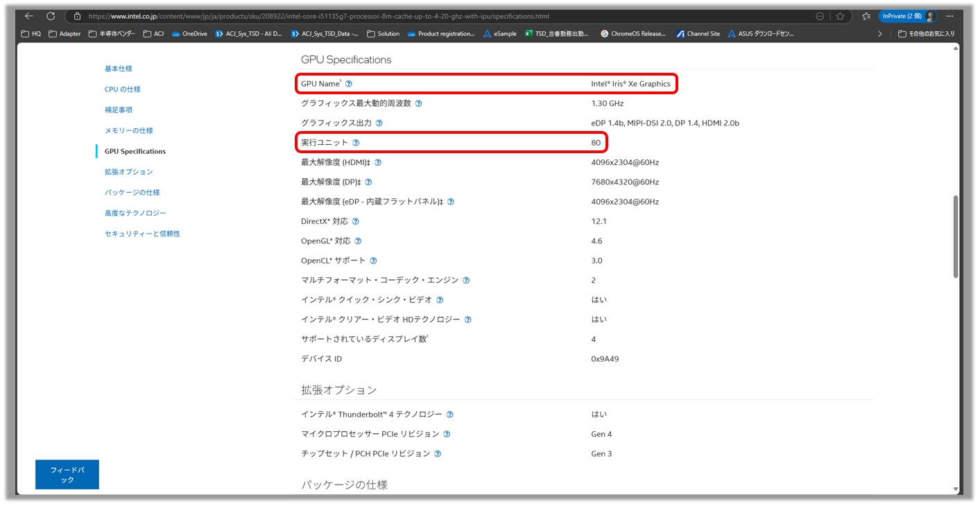Open the Solution bookmarks folder
Screen dimensions: 980x506
pyautogui.click(x=384, y=33)
